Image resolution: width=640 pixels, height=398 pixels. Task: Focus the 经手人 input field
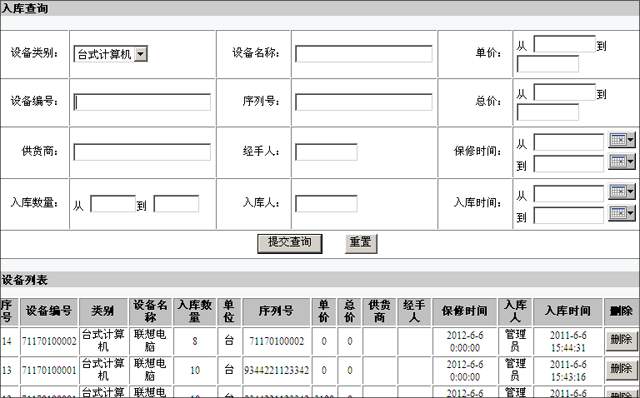(326, 152)
